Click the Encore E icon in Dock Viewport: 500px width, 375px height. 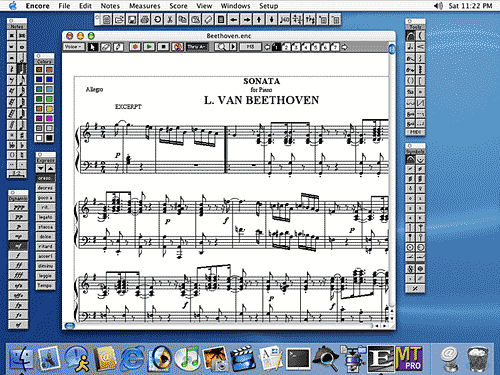pos(380,359)
